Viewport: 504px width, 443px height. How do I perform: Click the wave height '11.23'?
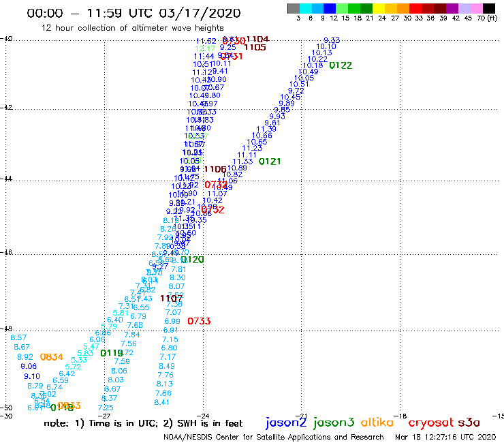coord(252,148)
